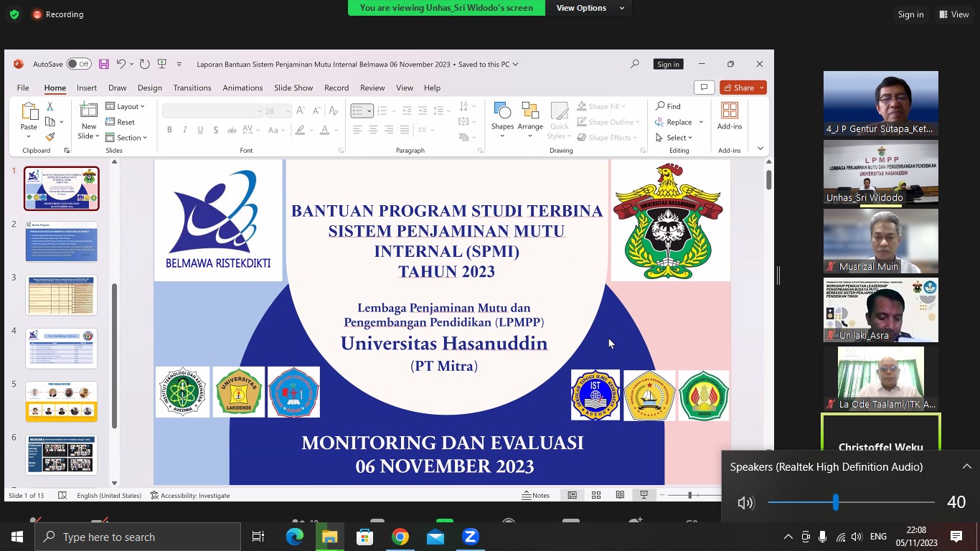
Task: Toggle the Notes pane
Action: (x=536, y=495)
